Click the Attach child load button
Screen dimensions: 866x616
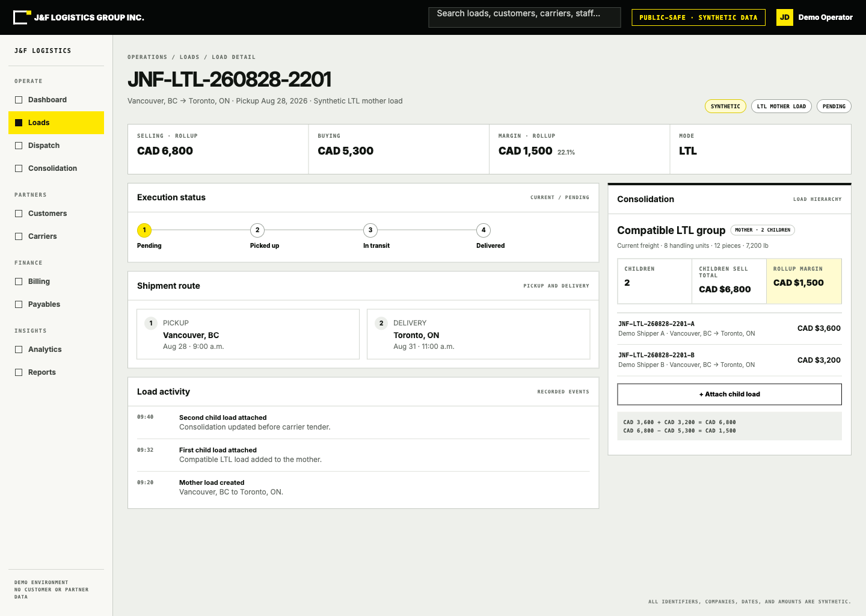point(729,395)
